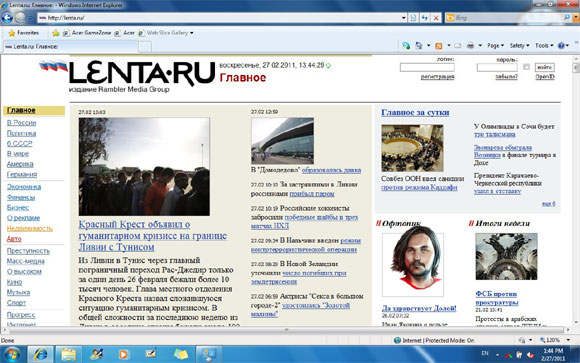The width and height of the screenshot is (580, 363).
Task: Open Красный Крест headline article link
Action: 153,235
